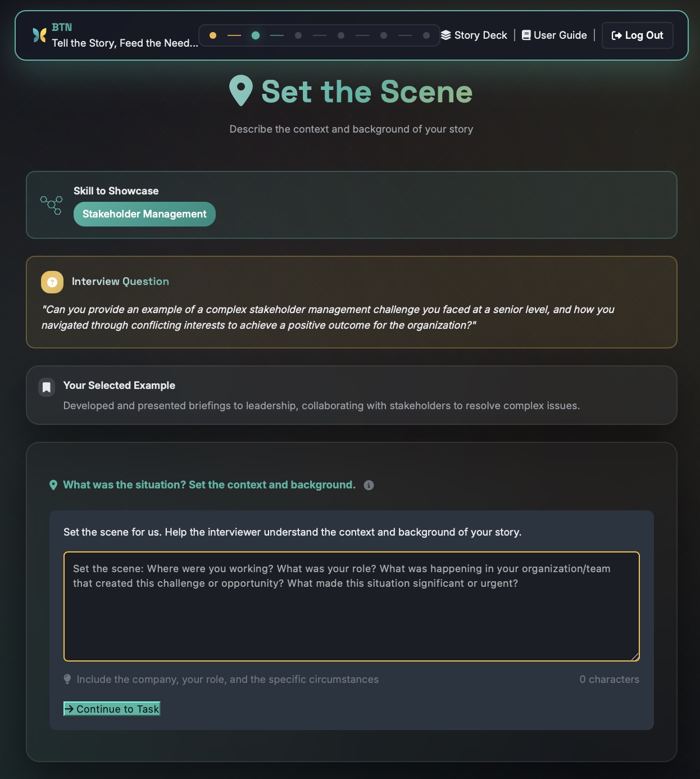
Task: Click the second dot on the progress tracker
Action: (x=256, y=35)
